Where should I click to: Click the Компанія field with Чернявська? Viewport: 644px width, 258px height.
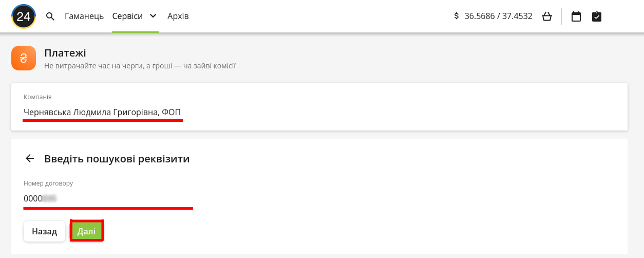[103, 112]
